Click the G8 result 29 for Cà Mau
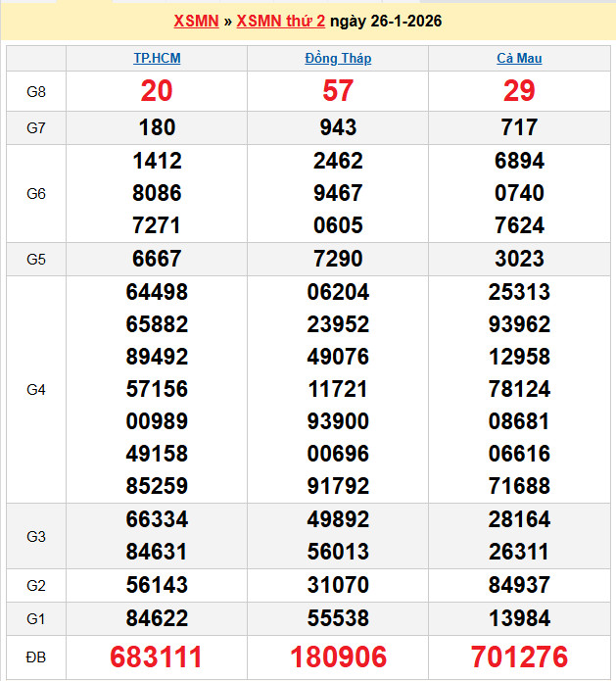The image size is (616, 681). click(519, 91)
